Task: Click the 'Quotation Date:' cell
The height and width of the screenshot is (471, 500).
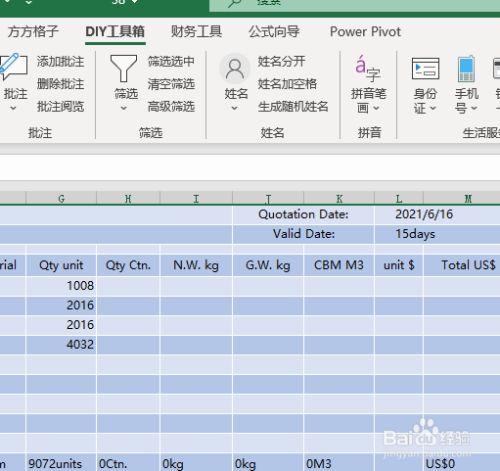Action: click(303, 214)
